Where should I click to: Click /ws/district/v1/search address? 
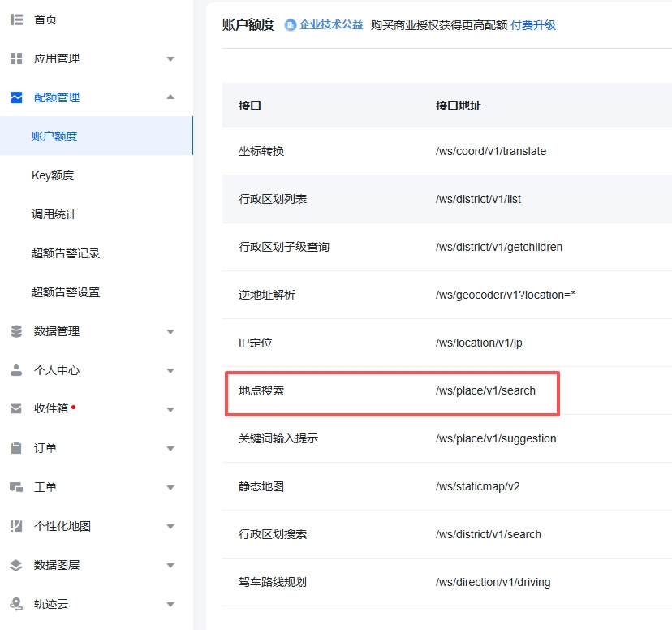click(488, 534)
